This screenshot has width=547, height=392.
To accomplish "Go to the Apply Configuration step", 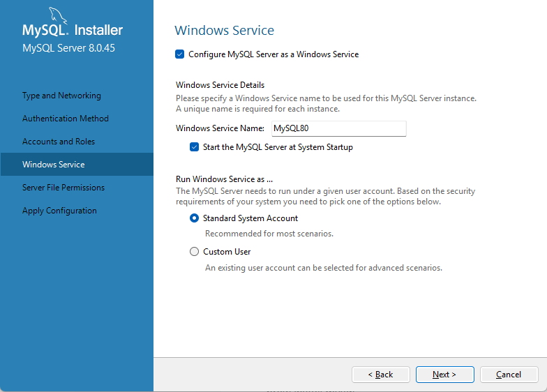I will 60,211.
